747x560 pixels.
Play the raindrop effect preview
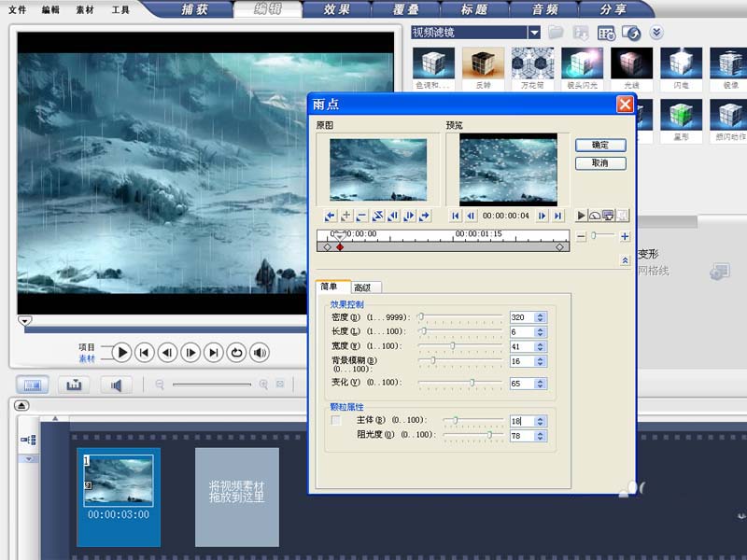click(x=582, y=214)
